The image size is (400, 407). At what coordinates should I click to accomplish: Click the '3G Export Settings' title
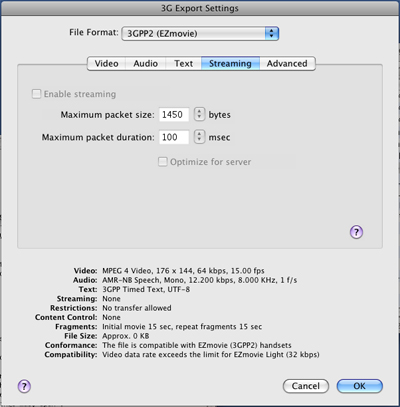coord(200,8)
